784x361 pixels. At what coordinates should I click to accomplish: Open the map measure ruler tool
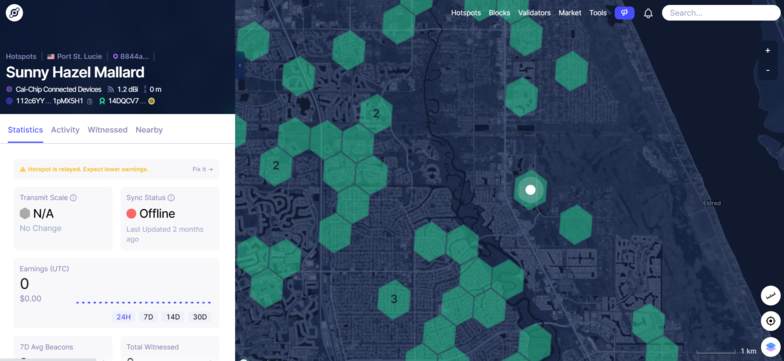coord(770,296)
